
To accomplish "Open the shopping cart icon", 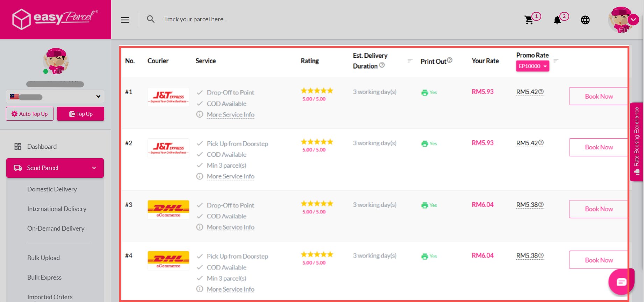I will 529,20.
